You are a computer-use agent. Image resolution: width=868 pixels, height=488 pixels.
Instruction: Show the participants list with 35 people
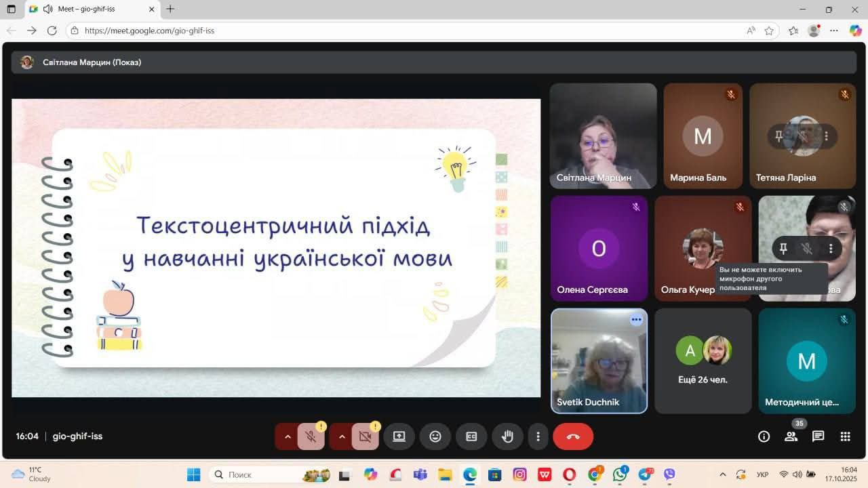pyautogui.click(x=791, y=436)
